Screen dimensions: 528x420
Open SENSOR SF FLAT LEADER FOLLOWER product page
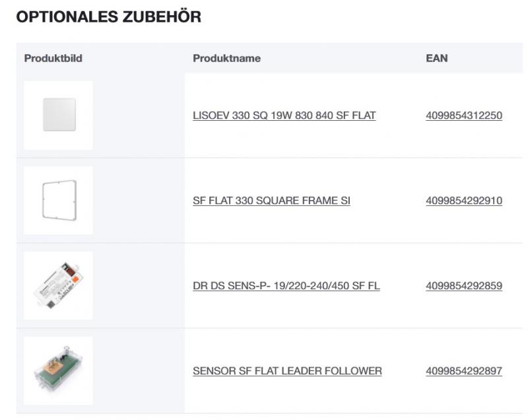(x=287, y=371)
